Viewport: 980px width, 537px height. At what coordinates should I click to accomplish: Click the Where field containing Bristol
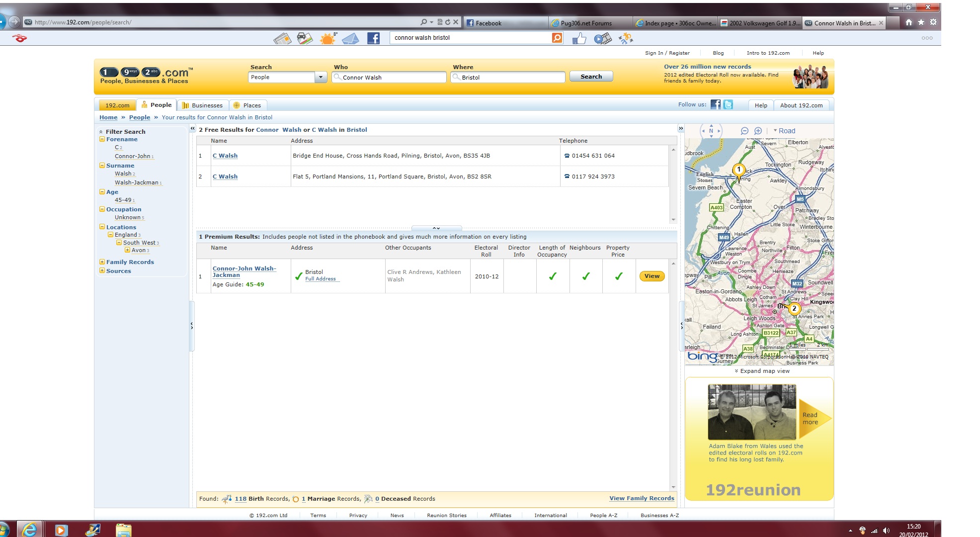tap(508, 77)
